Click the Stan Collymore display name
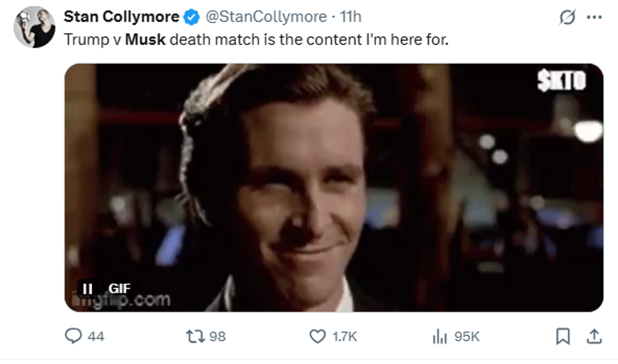This screenshot has height=364, width=618. point(121,17)
